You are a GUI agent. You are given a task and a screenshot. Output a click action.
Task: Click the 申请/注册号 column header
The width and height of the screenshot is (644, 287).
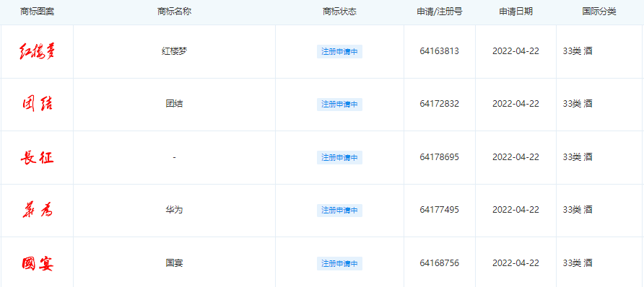coord(440,12)
